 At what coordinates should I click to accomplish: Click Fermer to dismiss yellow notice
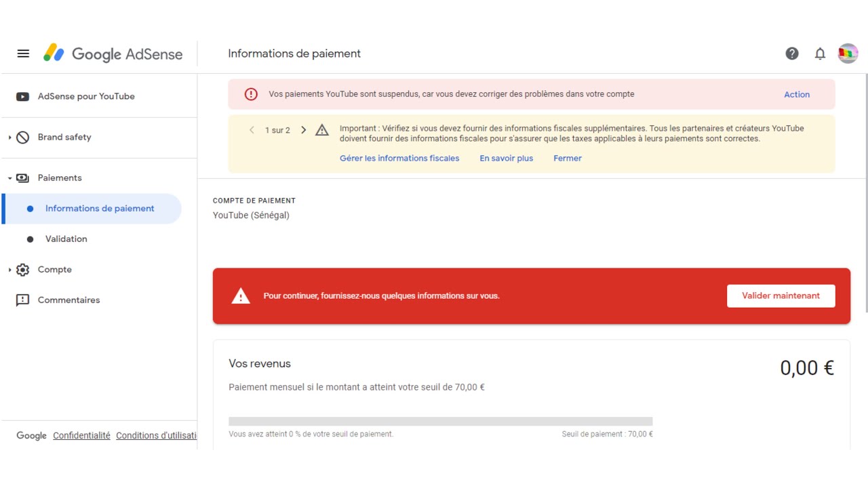click(x=568, y=158)
